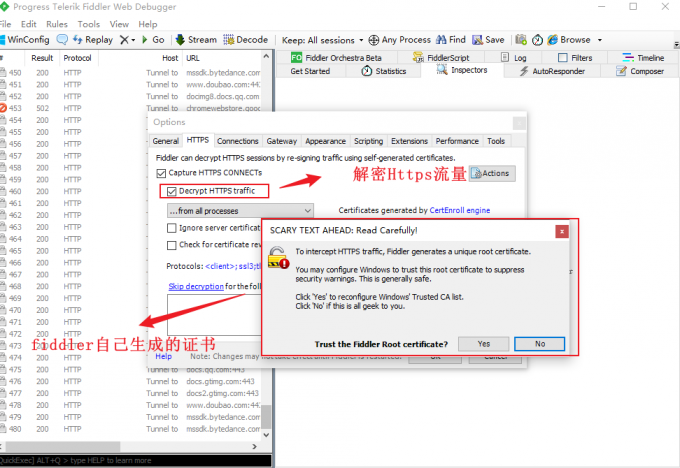Viewport: 680px width, 468px height.
Task: Switch to FiddlerScript tab
Action: tap(441, 58)
